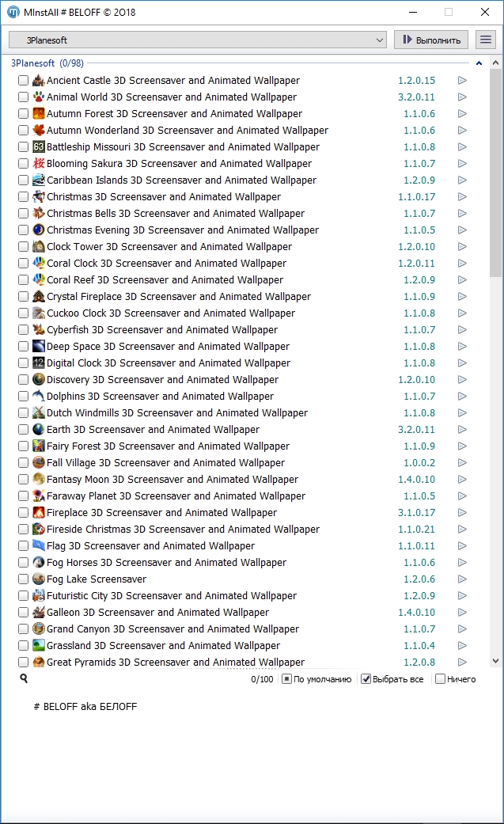Click the 'Выполнить' execute button

[x=431, y=40]
